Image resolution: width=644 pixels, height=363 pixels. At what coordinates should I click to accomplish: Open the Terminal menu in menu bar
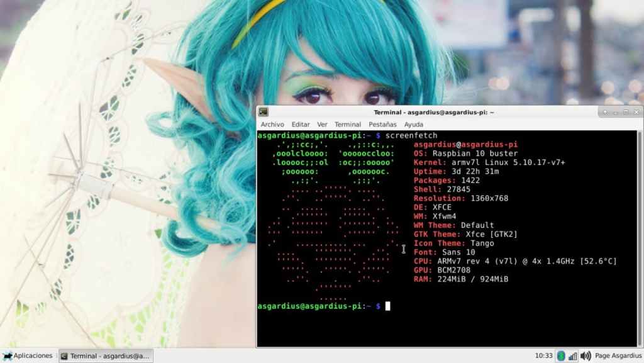pos(348,125)
